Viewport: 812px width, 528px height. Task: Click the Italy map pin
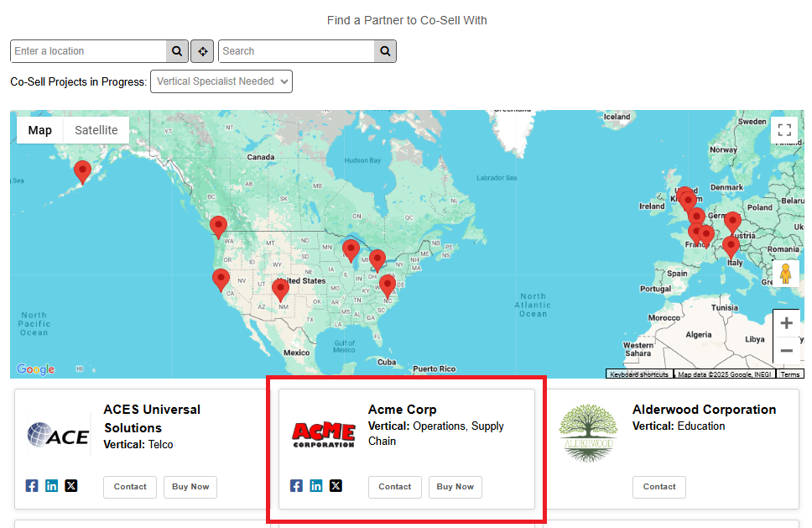(x=731, y=246)
